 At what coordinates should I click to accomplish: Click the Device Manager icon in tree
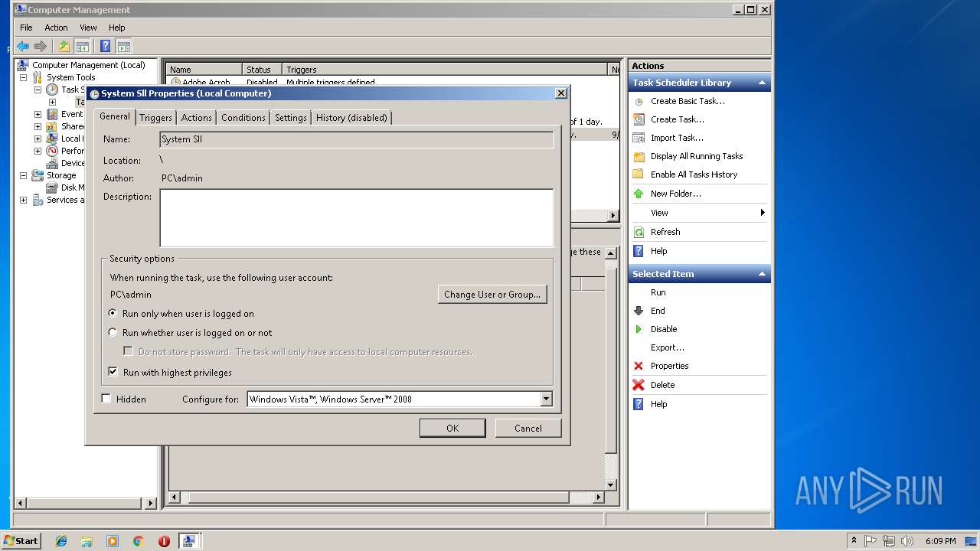pyautogui.click(x=52, y=163)
